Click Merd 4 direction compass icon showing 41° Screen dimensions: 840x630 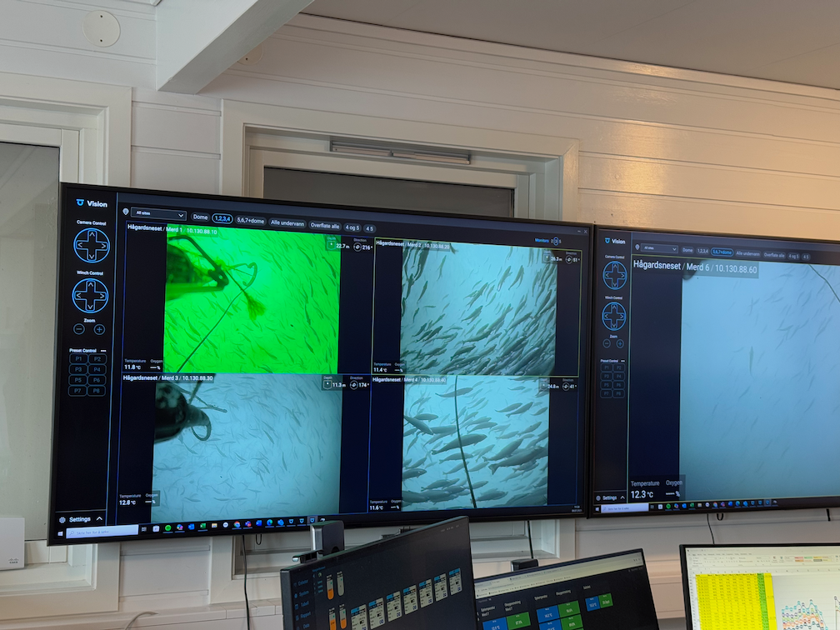(x=566, y=387)
